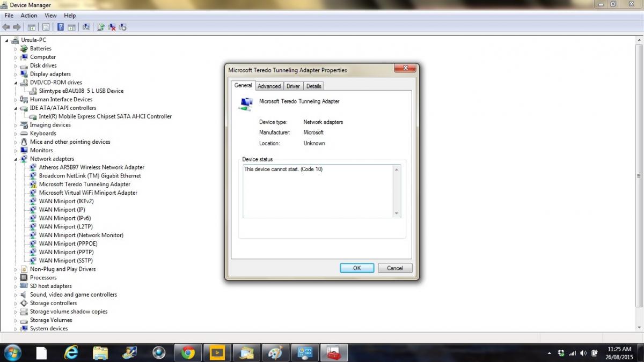Click the Back arrow in the toolbar
The width and height of the screenshot is (644, 362).
click(6, 27)
